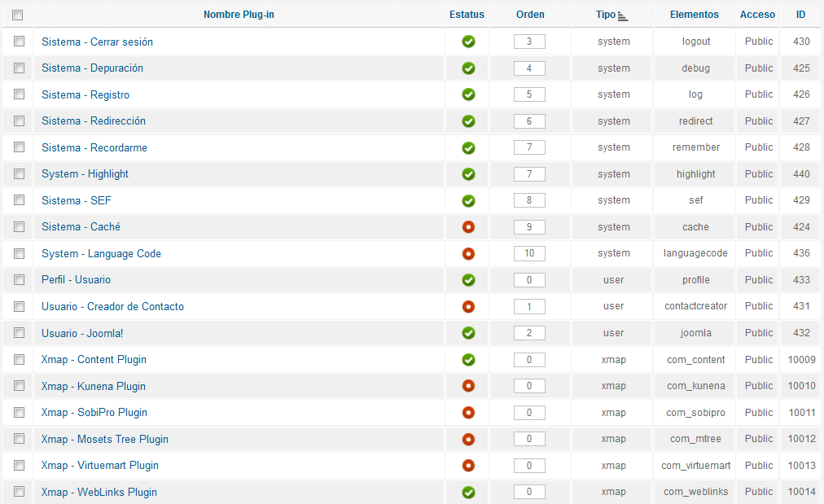Toggle Perfil - Usuario status icon
This screenshot has width=824, height=504.
click(x=468, y=280)
